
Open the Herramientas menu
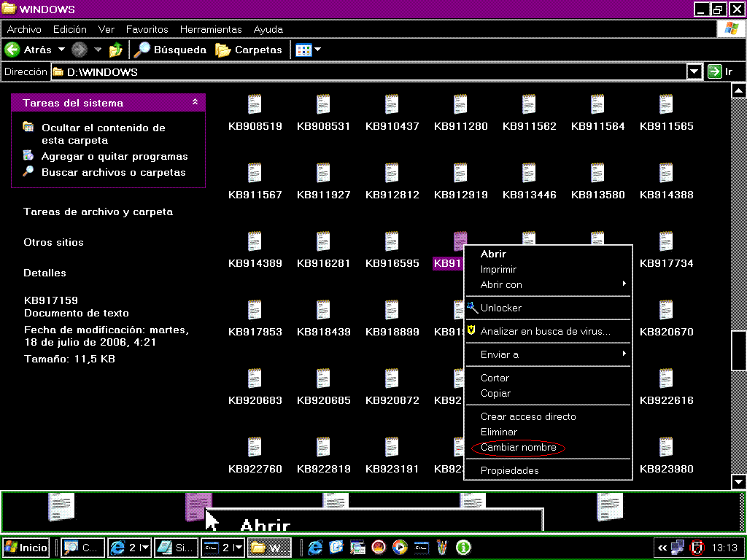click(211, 29)
